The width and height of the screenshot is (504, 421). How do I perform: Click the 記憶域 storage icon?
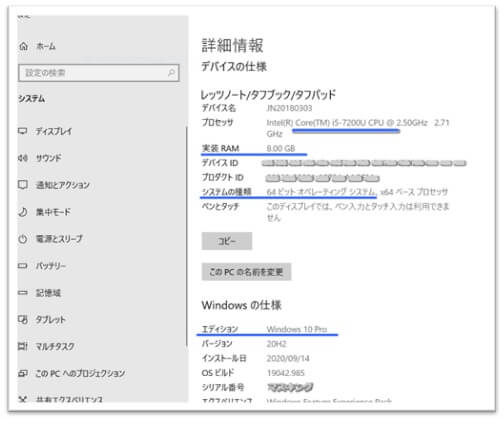click(23, 293)
